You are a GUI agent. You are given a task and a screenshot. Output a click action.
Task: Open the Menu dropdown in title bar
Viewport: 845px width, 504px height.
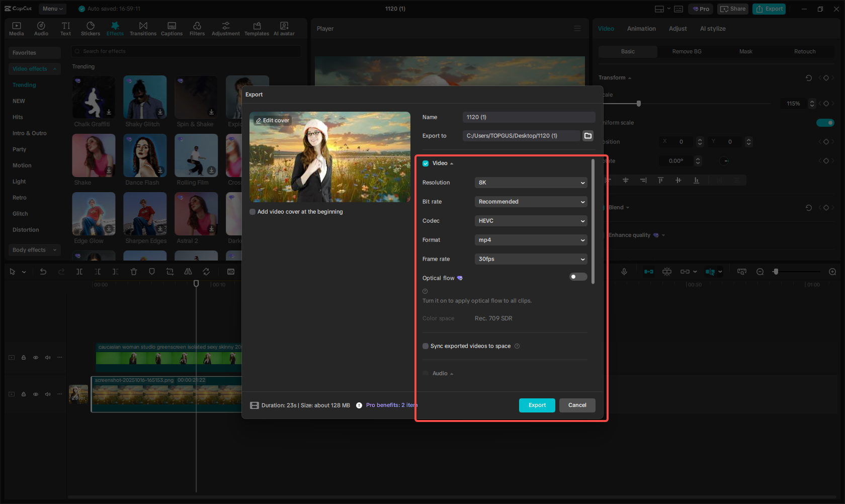tap(52, 9)
